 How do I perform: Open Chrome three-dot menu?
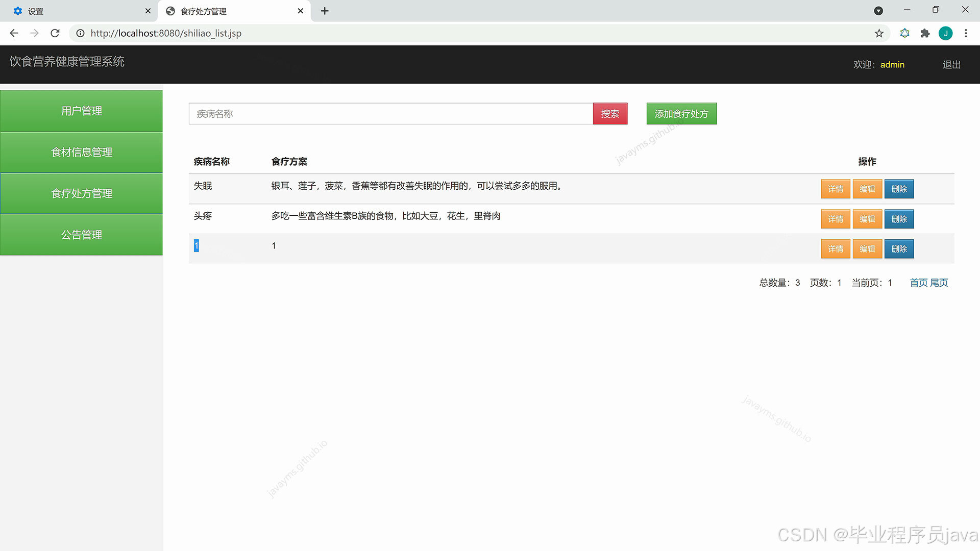(x=966, y=33)
